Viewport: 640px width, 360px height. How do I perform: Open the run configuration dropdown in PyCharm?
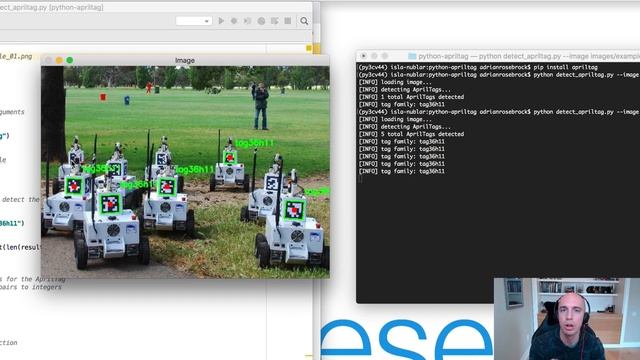(193, 21)
